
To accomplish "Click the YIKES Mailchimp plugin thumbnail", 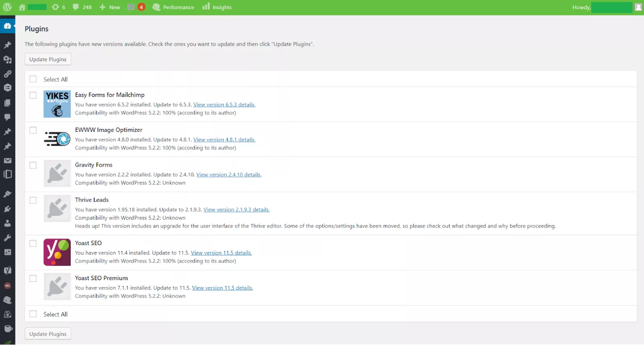I will coord(57,104).
